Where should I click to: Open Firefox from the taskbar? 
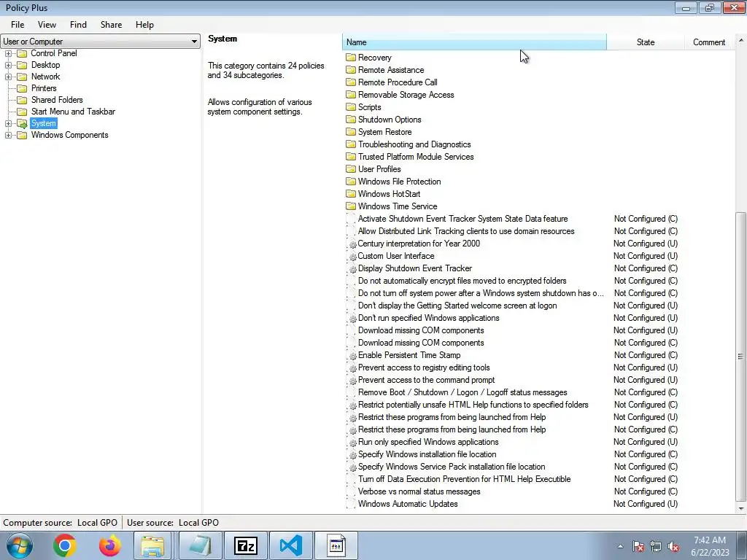point(109,545)
